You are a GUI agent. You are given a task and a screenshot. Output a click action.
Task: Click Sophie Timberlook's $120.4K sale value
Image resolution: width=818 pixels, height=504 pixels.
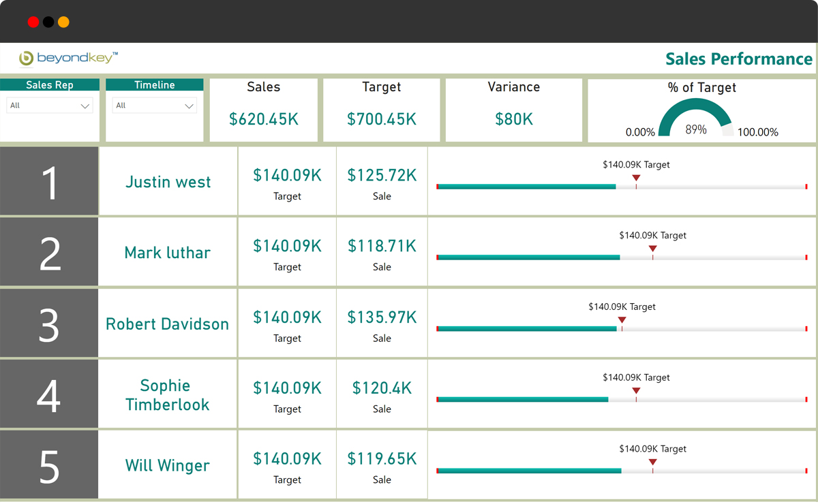point(382,388)
